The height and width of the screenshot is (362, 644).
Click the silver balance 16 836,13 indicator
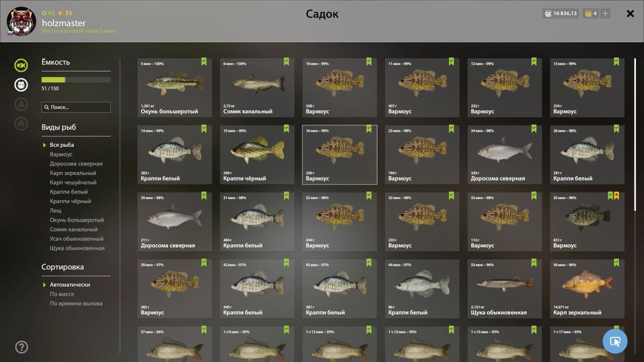coord(561,13)
